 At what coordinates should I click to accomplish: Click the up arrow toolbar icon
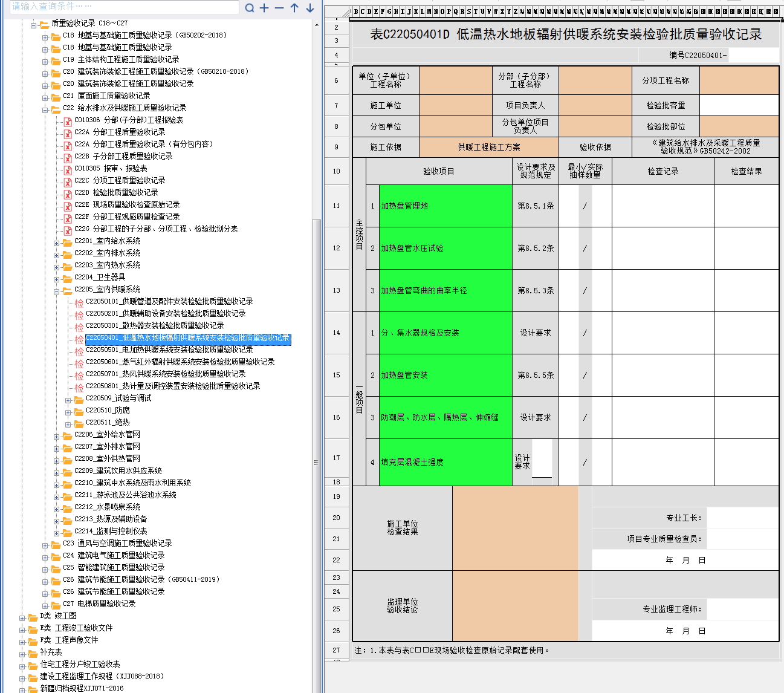(294, 8)
